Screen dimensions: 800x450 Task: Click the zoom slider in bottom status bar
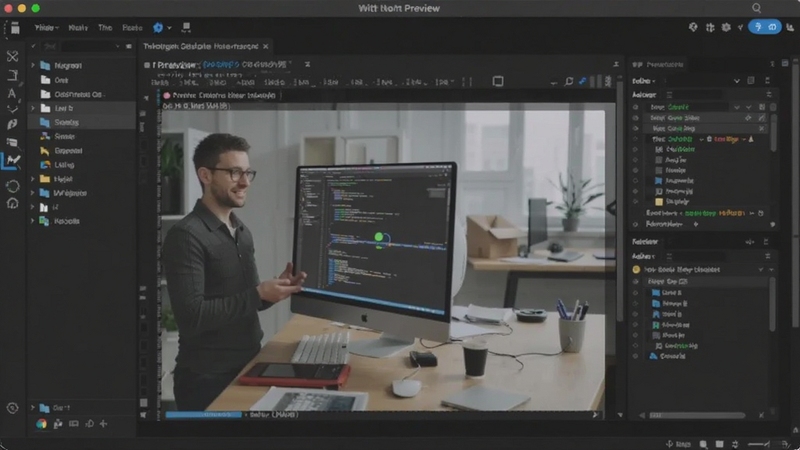pyautogui.click(x=759, y=444)
